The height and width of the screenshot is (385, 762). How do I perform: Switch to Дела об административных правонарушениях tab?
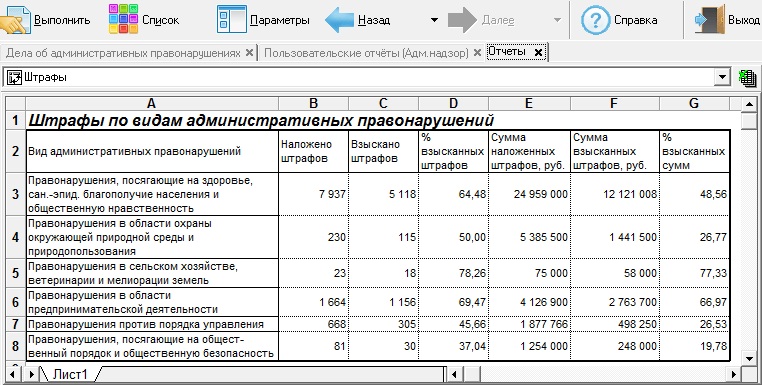pos(123,52)
